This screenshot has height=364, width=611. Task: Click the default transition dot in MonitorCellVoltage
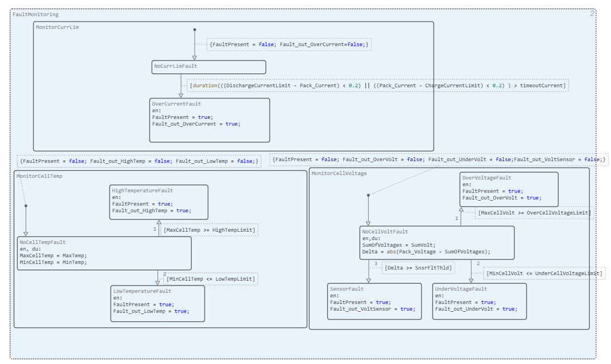368,196
